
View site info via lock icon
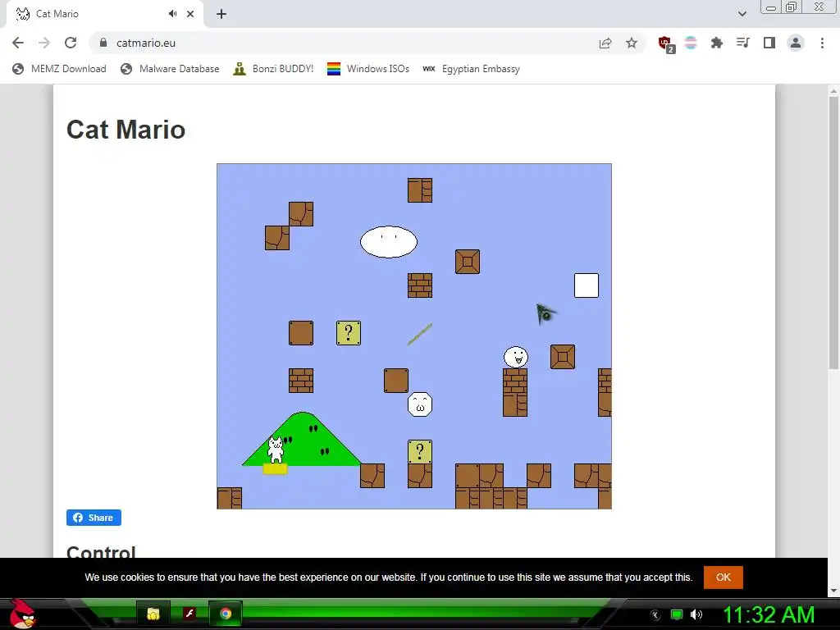point(103,43)
